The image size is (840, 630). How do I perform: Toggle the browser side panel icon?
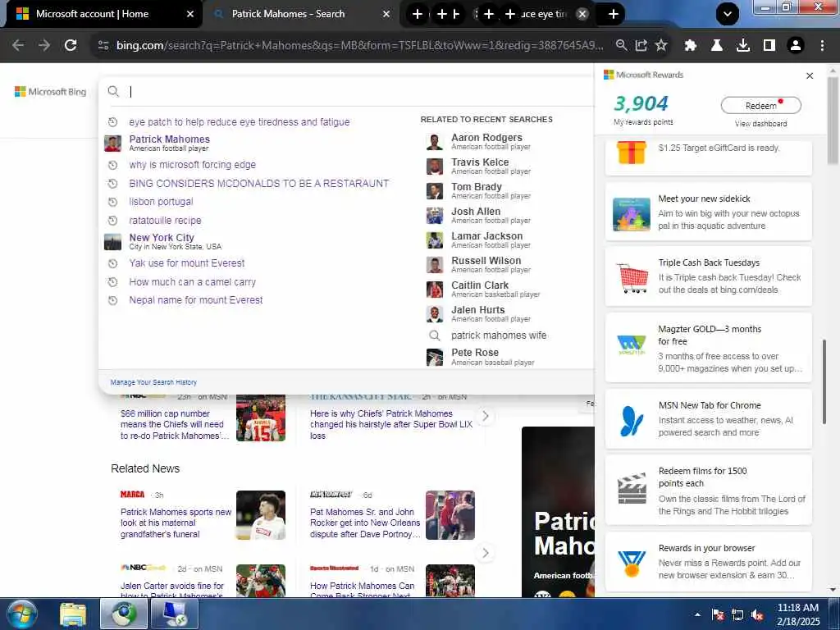pos(769,46)
